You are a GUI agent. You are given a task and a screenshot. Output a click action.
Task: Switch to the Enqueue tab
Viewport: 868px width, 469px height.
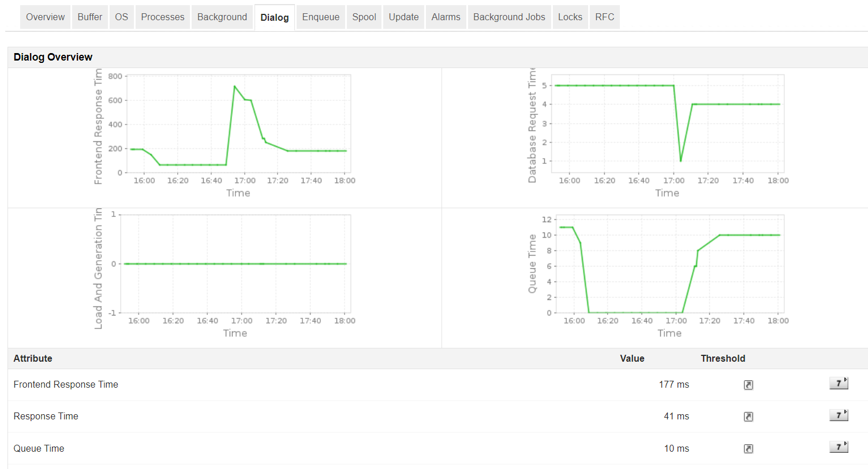[320, 17]
